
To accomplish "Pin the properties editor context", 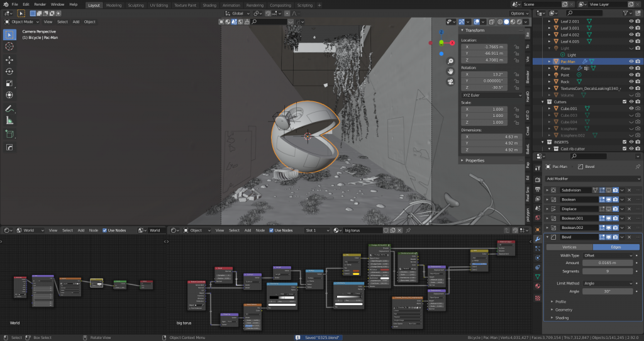I will 638,167.
